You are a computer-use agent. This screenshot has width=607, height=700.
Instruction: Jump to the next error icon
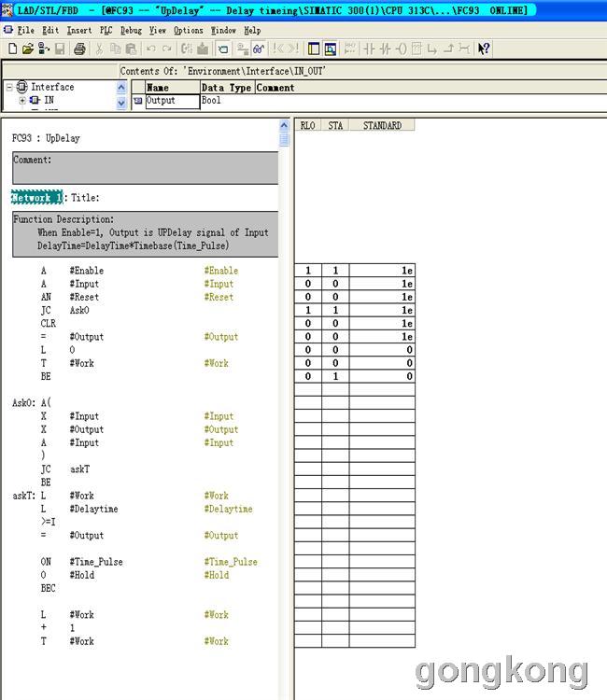pyautogui.click(x=293, y=49)
